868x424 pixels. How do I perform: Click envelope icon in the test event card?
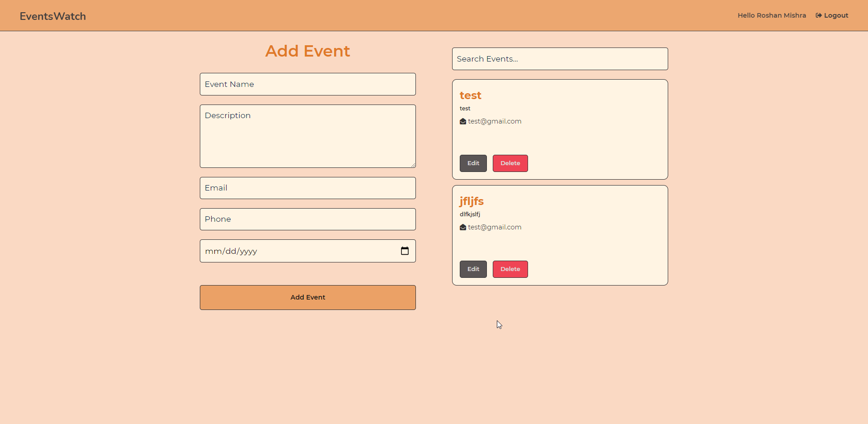(x=463, y=121)
